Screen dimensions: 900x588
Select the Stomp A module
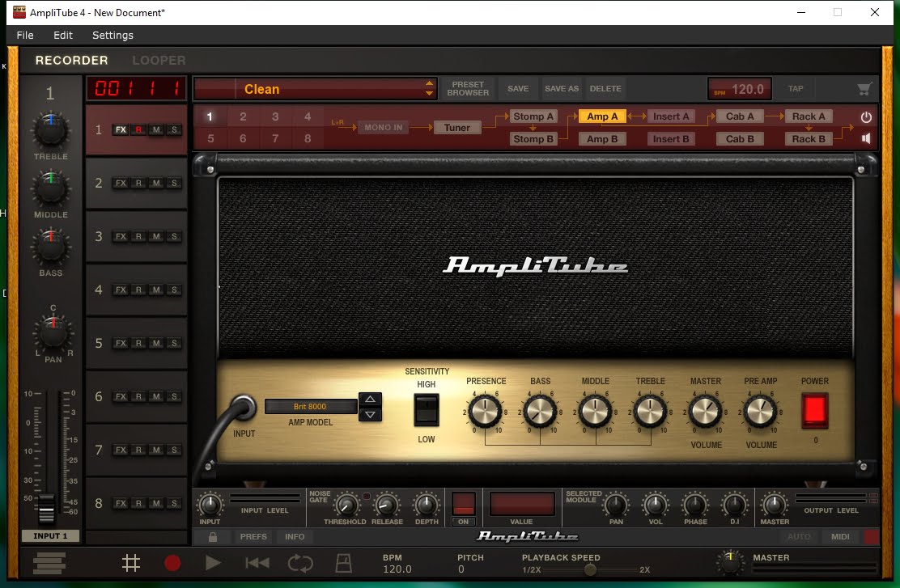coord(533,116)
